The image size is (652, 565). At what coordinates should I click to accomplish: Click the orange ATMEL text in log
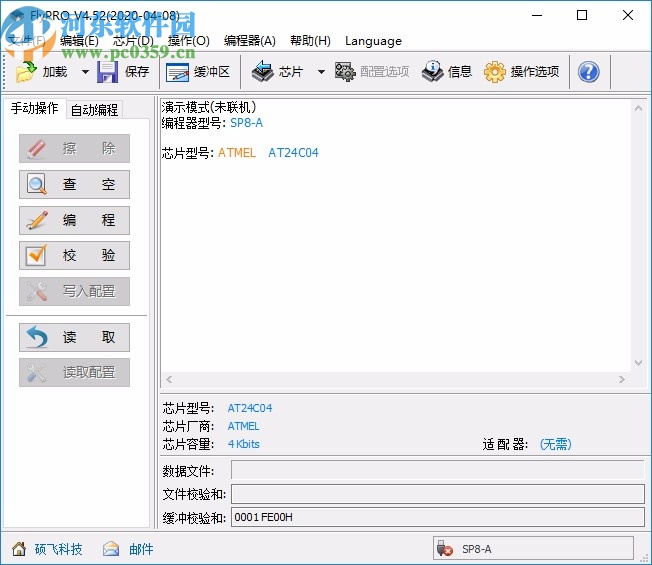237,153
